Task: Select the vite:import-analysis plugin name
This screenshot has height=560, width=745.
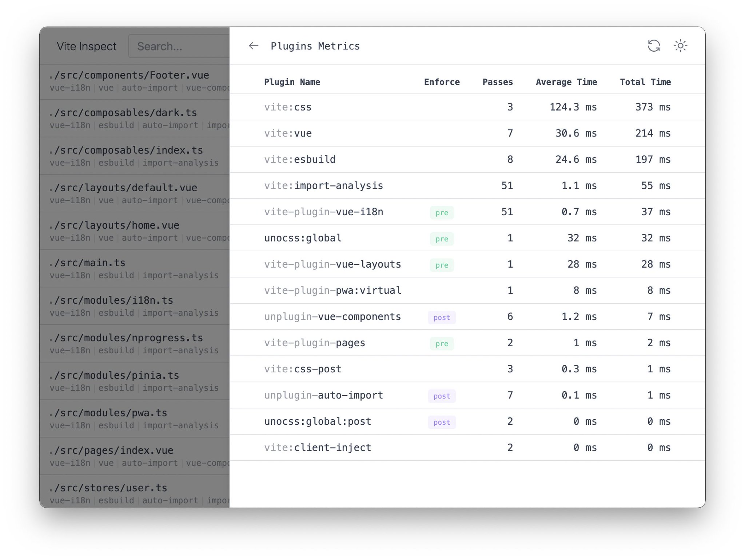Action: coord(323,185)
